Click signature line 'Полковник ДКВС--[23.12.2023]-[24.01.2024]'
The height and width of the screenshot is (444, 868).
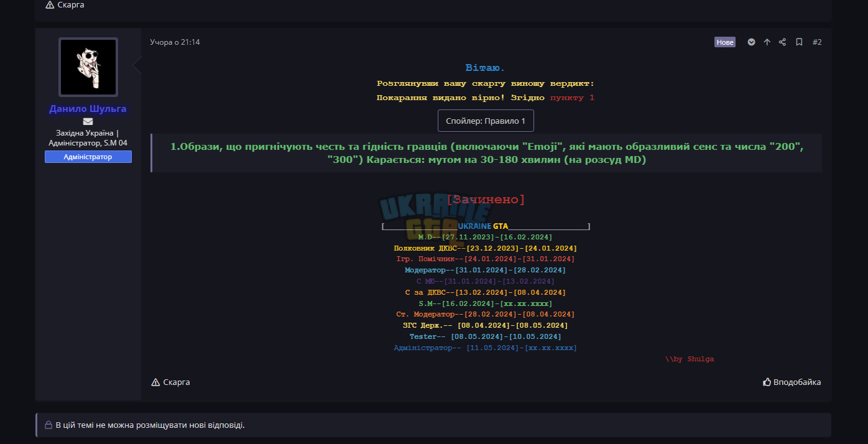pyautogui.click(x=486, y=248)
